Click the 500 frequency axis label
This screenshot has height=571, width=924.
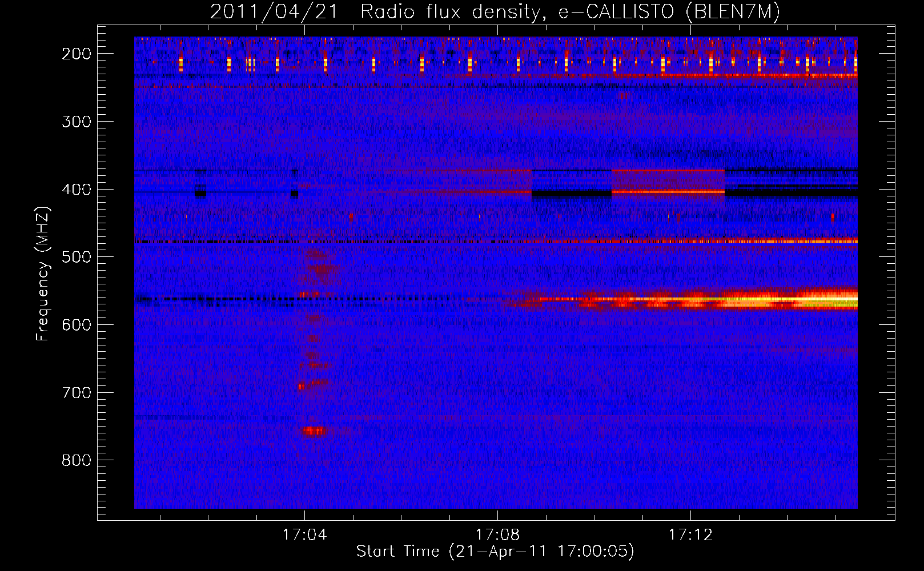pyautogui.click(x=77, y=257)
